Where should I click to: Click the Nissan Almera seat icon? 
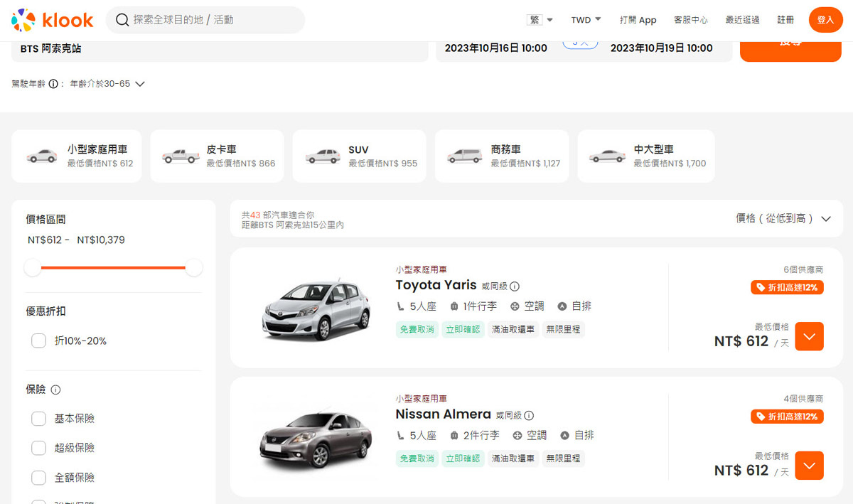point(400,435)
